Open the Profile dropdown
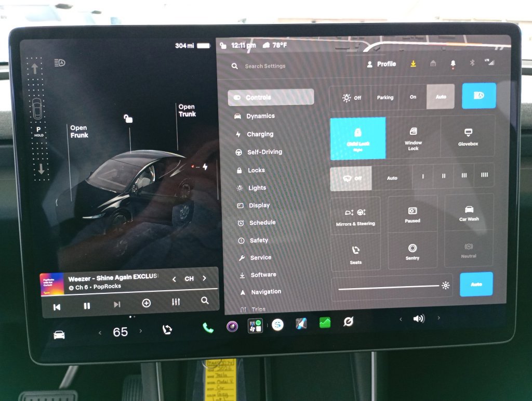The image size is (532, 401). click(382, 64)
